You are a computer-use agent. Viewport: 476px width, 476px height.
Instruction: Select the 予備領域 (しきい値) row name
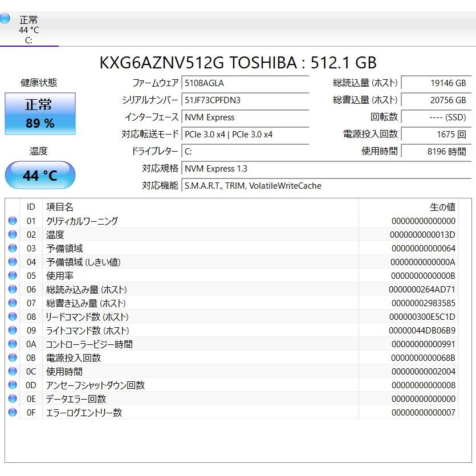pyautogui.click(x=83, y=262)
